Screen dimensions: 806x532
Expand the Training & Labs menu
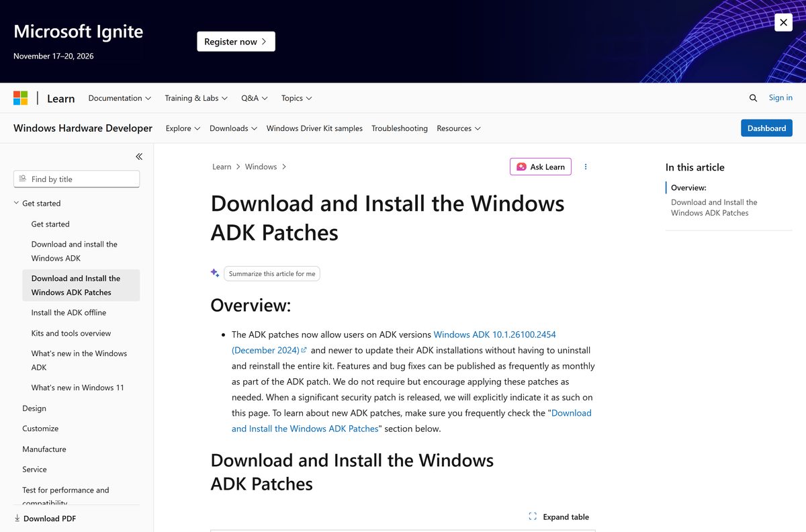196,98
